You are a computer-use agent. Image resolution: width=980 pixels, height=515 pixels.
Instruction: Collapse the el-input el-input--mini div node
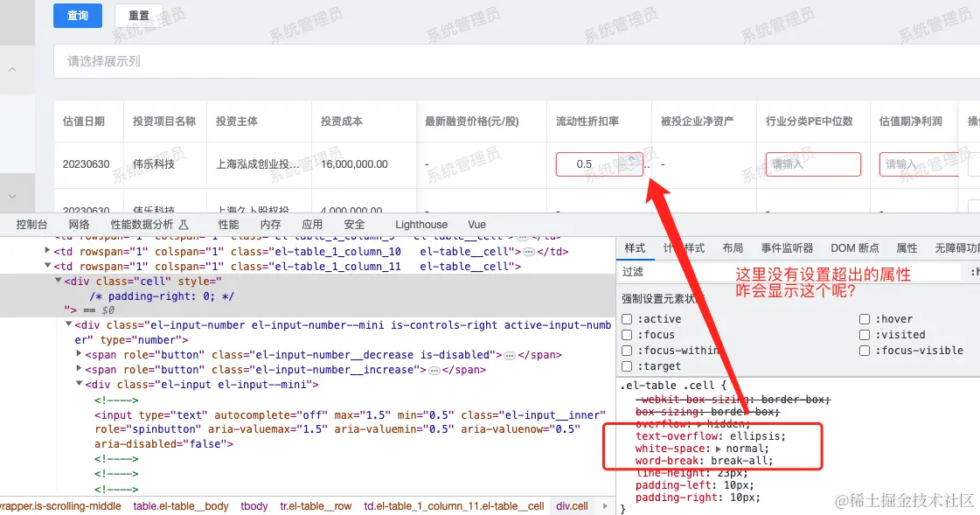[x=79, y=384]
